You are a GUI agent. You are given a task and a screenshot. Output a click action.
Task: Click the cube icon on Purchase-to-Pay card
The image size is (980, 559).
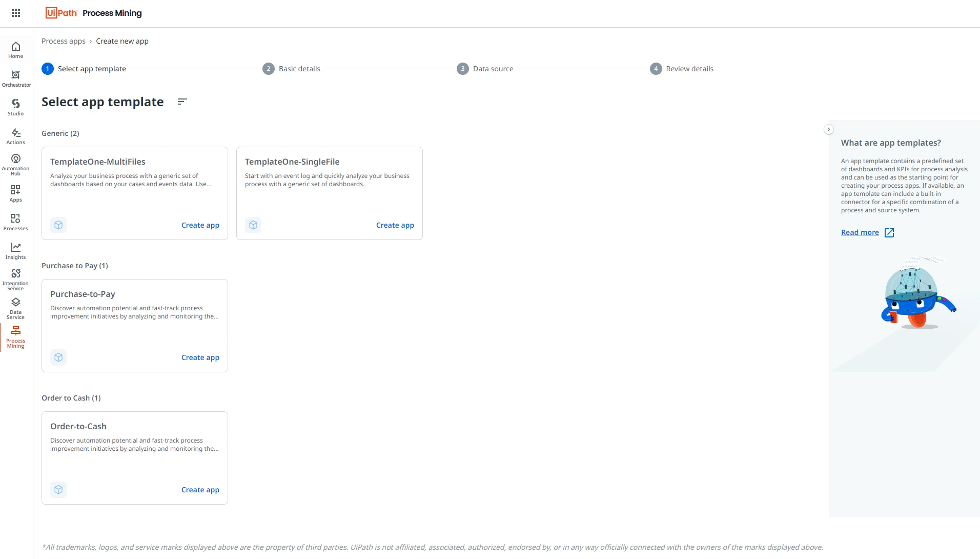pyautogui.click(x=58, y=357)
